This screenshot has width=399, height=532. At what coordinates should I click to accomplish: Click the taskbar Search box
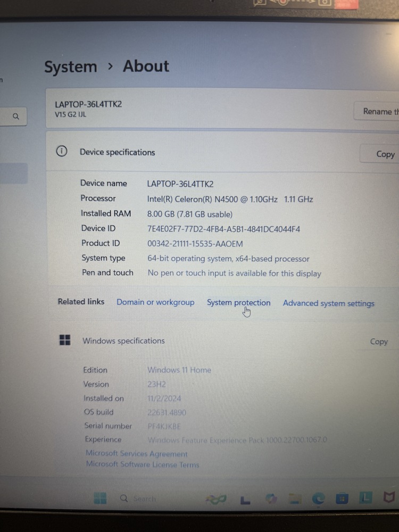pos(138,498)
